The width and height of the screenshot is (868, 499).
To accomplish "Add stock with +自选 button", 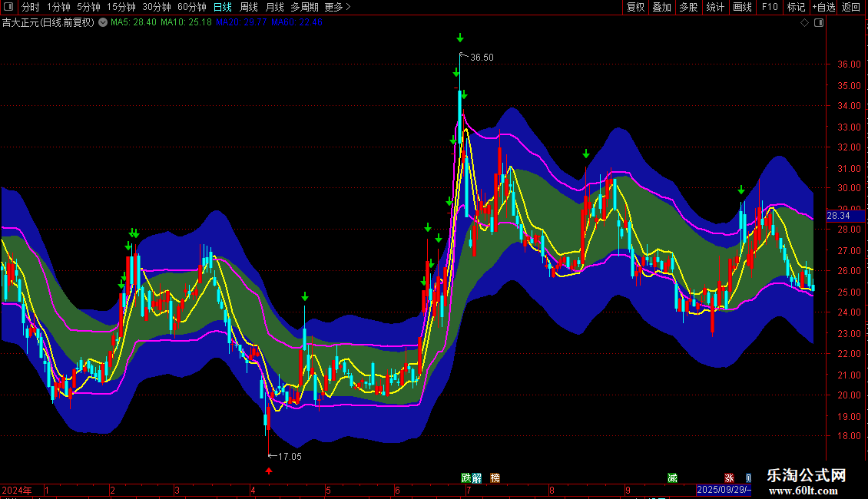I will 823,7.
